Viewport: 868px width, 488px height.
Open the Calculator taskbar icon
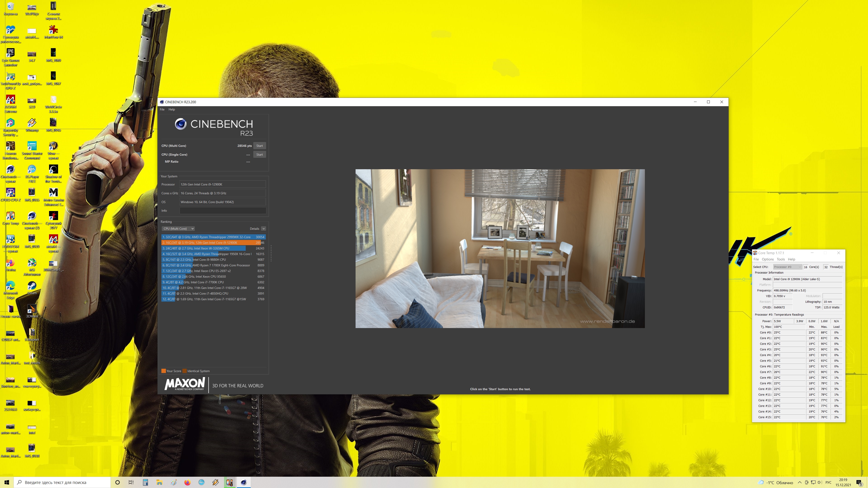145,482
